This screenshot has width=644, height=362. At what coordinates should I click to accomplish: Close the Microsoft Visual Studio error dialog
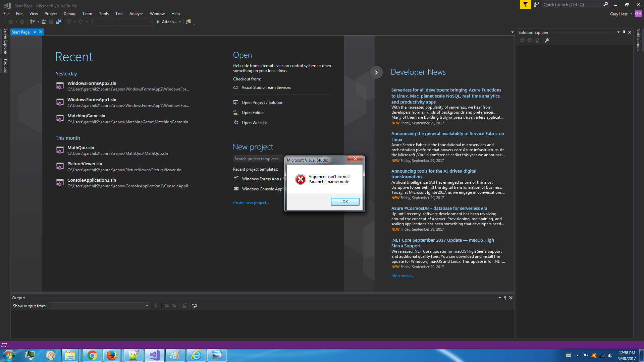(355, 159)
